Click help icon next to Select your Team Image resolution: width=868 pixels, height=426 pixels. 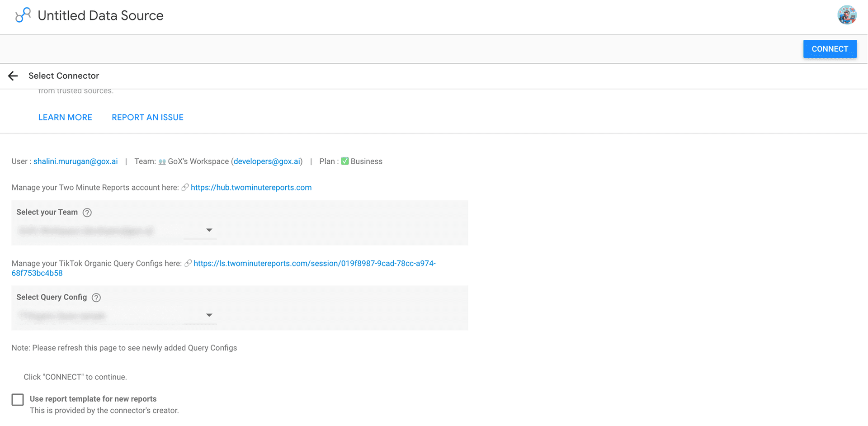pyautogui.click(x=87, y=213)
